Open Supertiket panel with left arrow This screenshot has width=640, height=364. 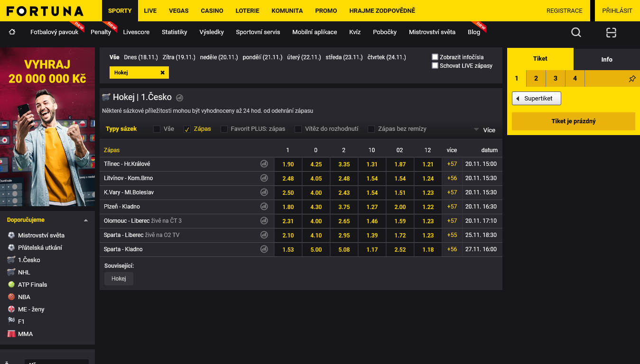536,99
